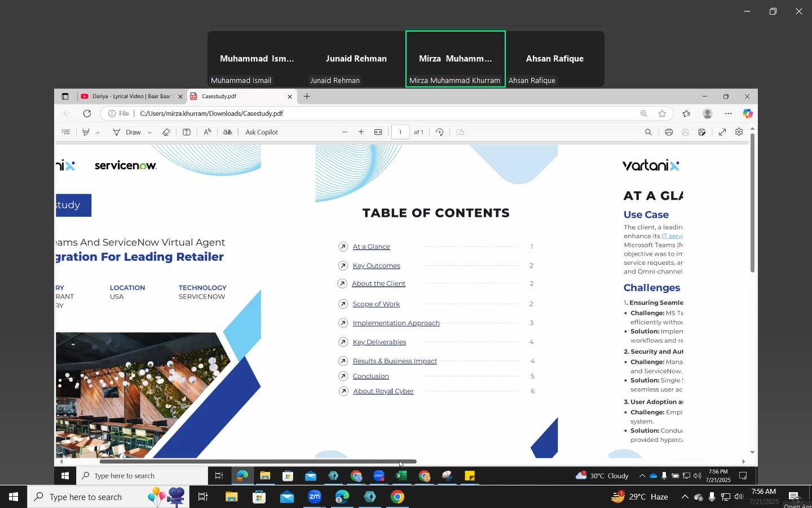The height and width of the screenshot is (508, 812).
Task: Toggle fit to width view
Action: point(378,132)
